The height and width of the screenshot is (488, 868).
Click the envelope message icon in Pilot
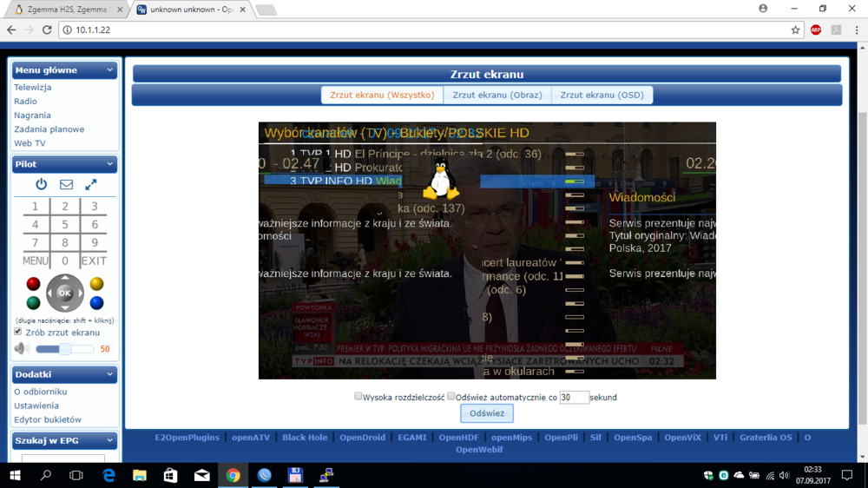pyautogui.click(x=66, y=184)
